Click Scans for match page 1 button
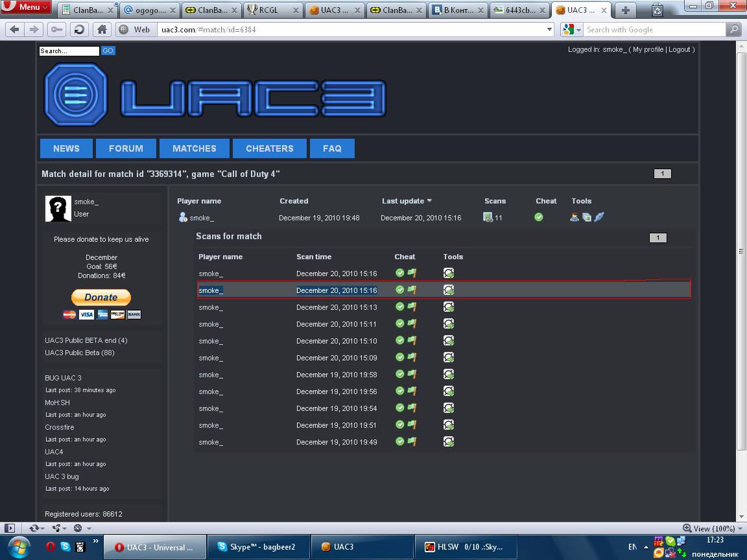Screen dimensions: 747x560 point(658,238)
